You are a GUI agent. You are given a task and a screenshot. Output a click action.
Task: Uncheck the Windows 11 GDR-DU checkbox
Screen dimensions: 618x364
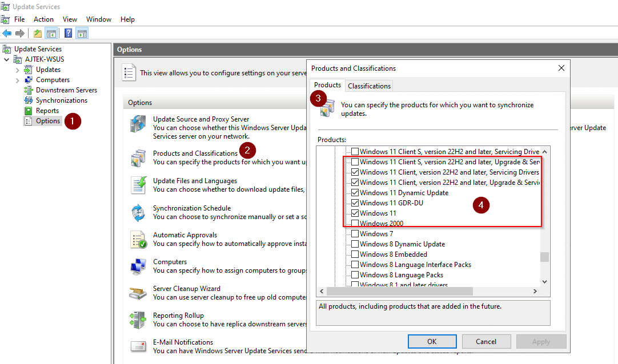click(x=355, y=203)
